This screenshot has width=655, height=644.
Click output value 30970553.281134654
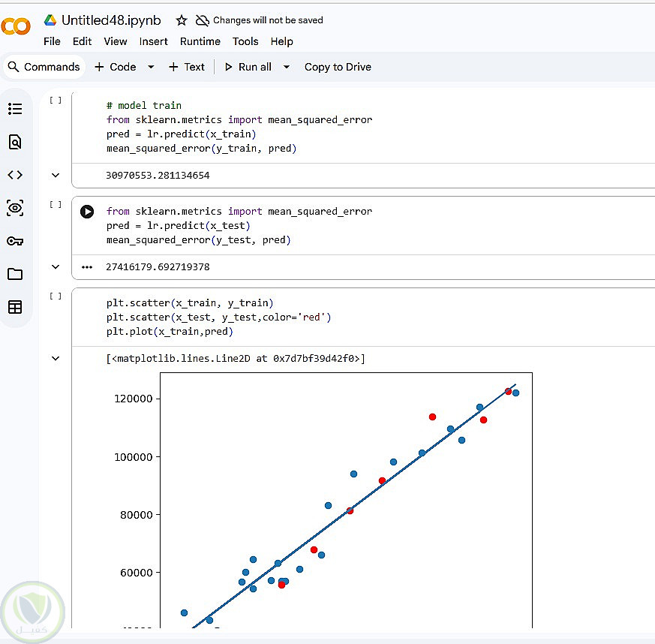[158, 175]
